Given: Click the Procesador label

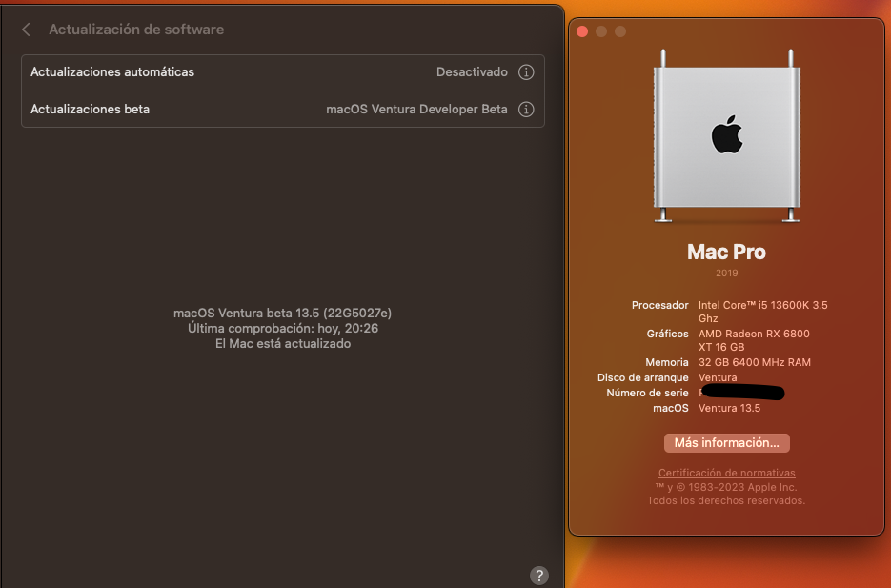Looking at the screenshot, I should pyautogui.click(x=659, y=306).
